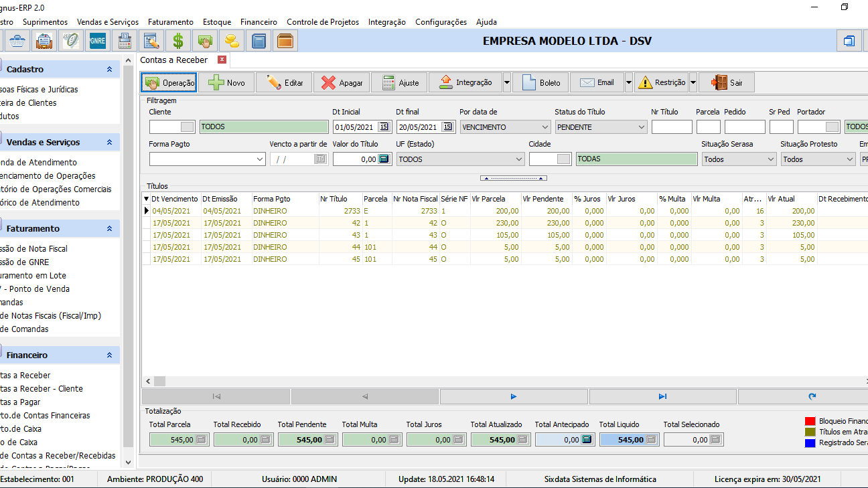The height and width of the screenshot is (488, 868).
Task: Open the Por data de dropdown
Action: coord(544,127)
